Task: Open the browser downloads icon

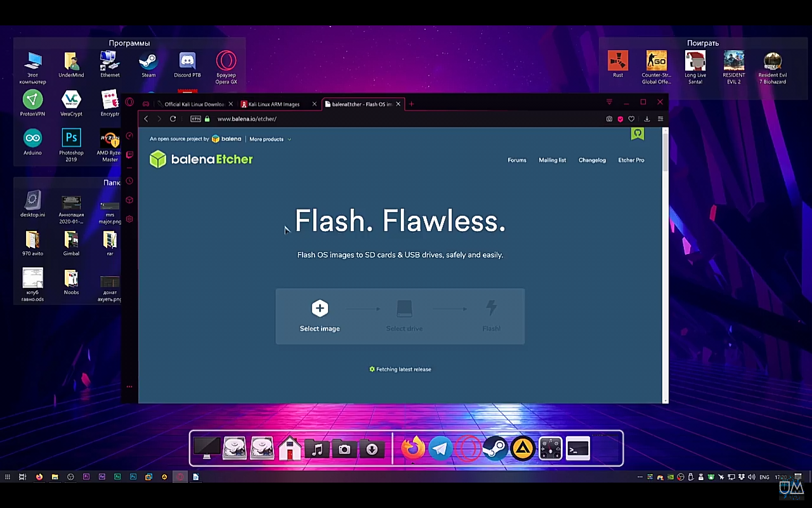Action: [x=647, y=119]
